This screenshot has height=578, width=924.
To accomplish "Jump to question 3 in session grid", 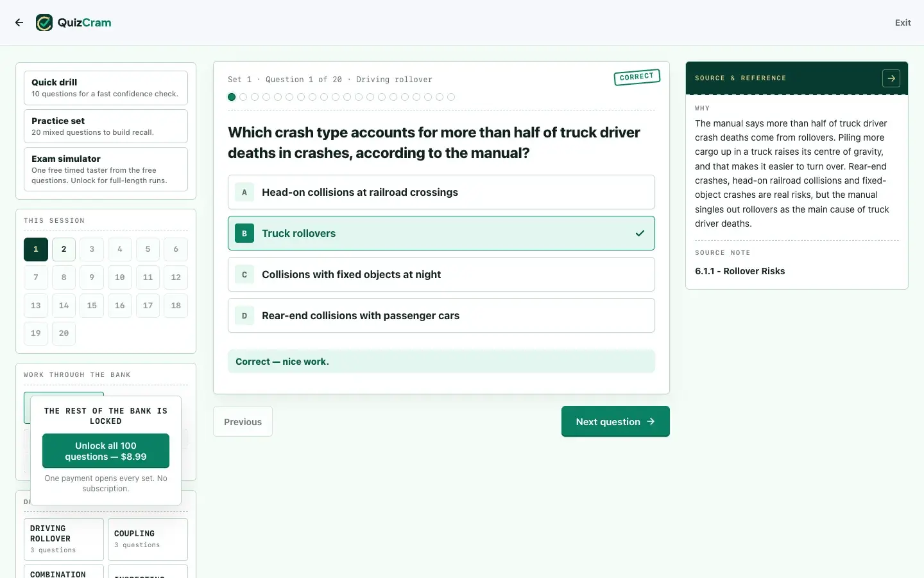I will (92, 249).
